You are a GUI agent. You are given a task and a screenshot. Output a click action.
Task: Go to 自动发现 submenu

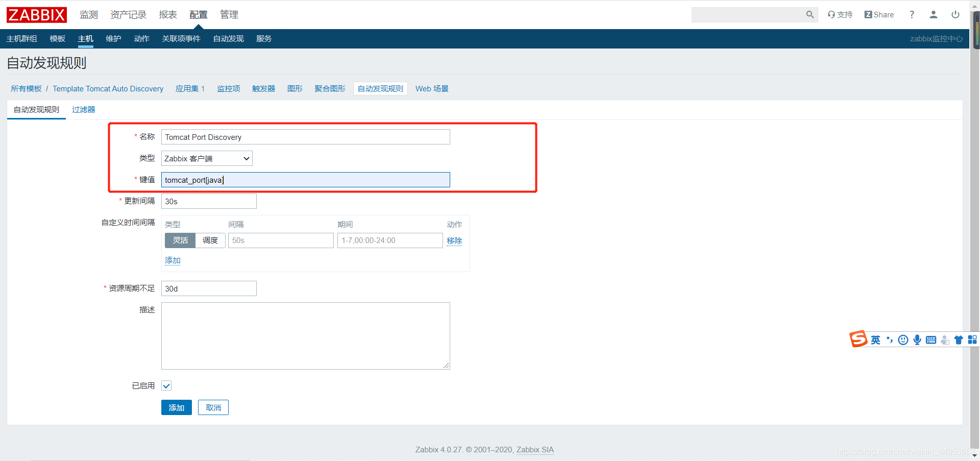228,39
